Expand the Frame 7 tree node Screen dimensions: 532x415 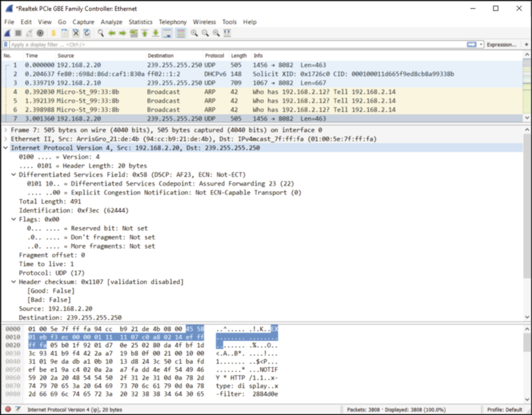[6, 130]
